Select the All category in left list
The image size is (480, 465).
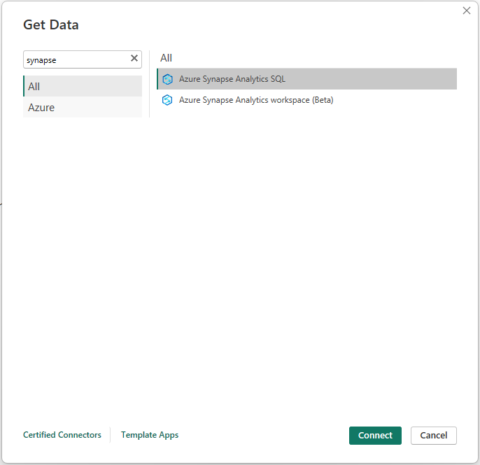click(82, 86)
